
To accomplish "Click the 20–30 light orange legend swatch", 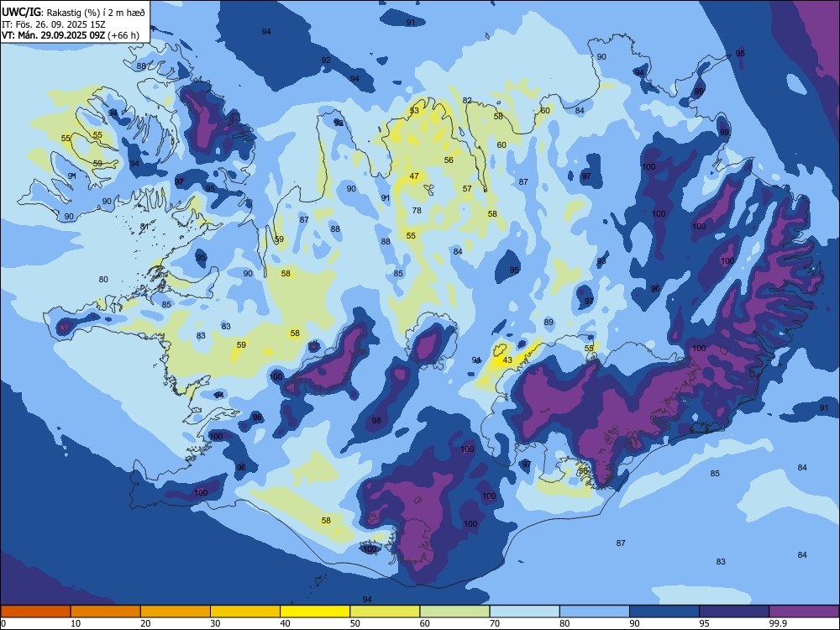I will pos(176,612).
